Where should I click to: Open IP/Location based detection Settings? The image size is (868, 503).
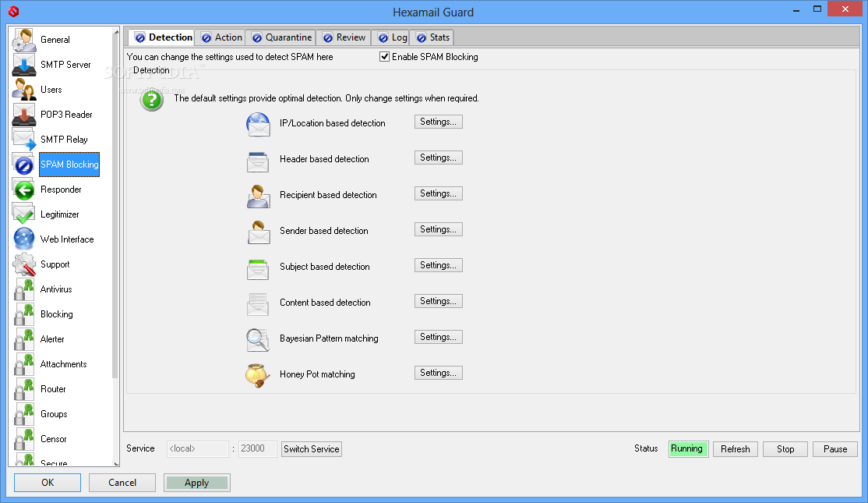(439, 122)
